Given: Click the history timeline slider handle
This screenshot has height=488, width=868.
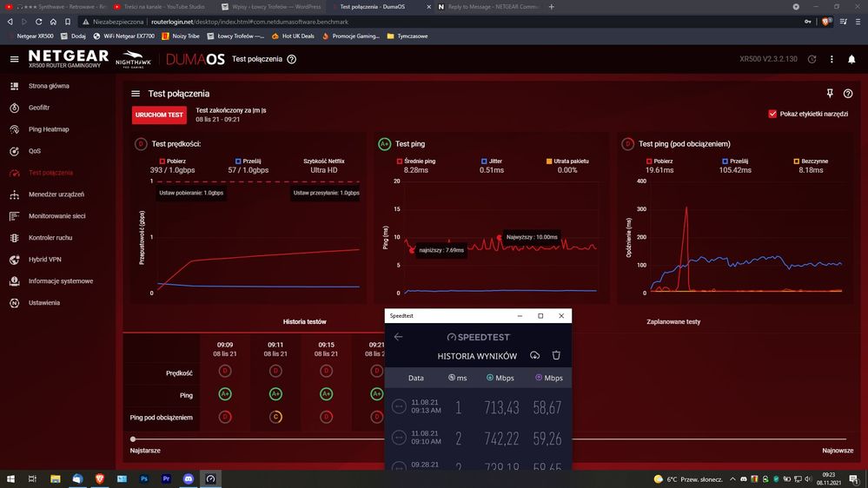Looking at the screenshot, I should click(x=133, y=439).
